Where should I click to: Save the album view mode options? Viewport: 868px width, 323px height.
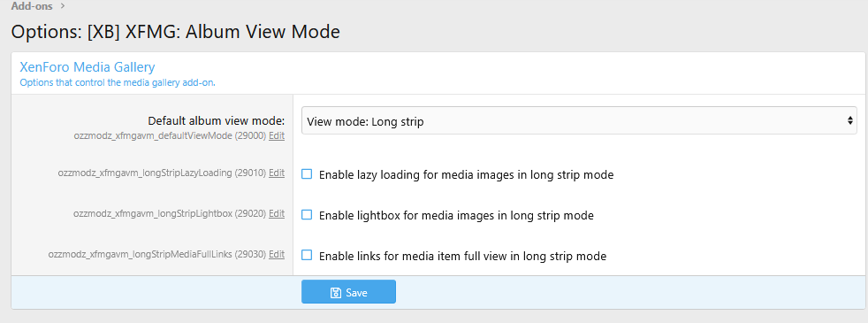coord(348,292)
